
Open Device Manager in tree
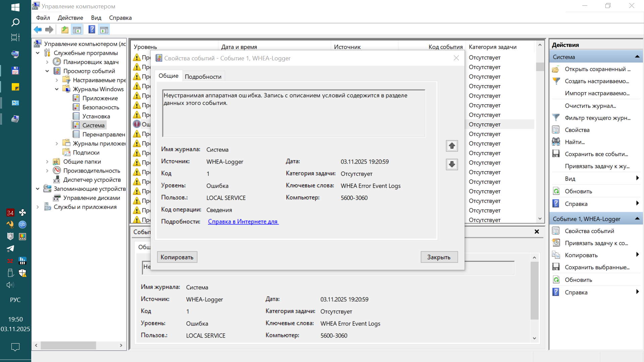(x=92, y=180)
